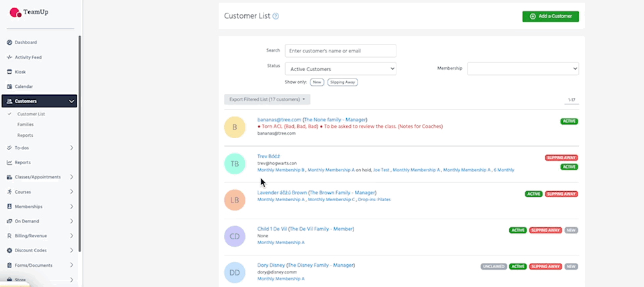The width and height of the screenshot is (644, 287).
Task: Click the Kiosk icon in sidebar
Action: pos(9,72)
